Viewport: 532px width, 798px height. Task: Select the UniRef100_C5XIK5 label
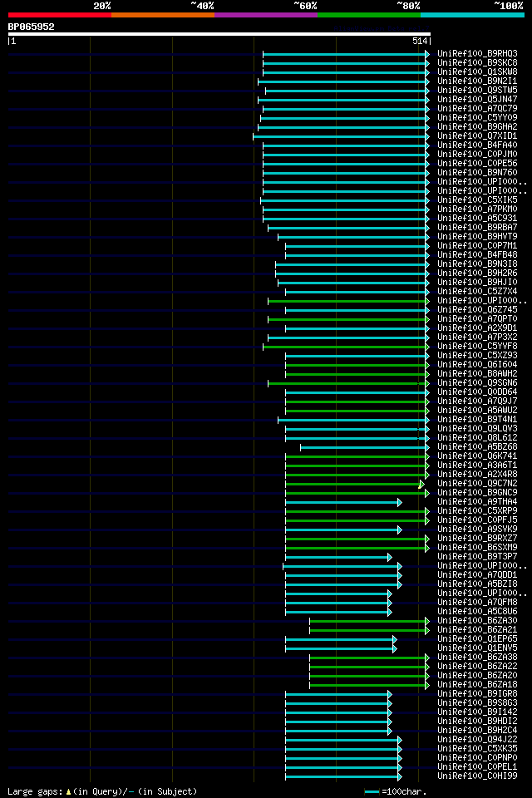tap(477, 200)
